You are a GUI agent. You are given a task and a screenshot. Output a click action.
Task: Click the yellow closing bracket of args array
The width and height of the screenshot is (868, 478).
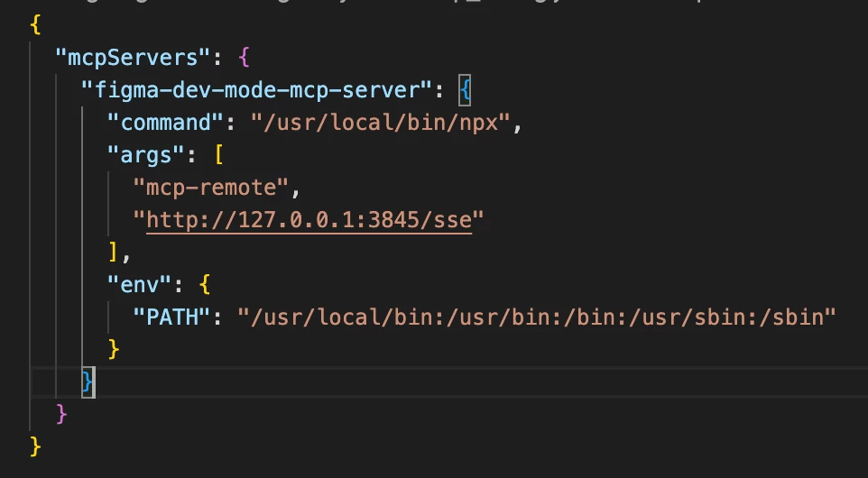coord(114,253)
